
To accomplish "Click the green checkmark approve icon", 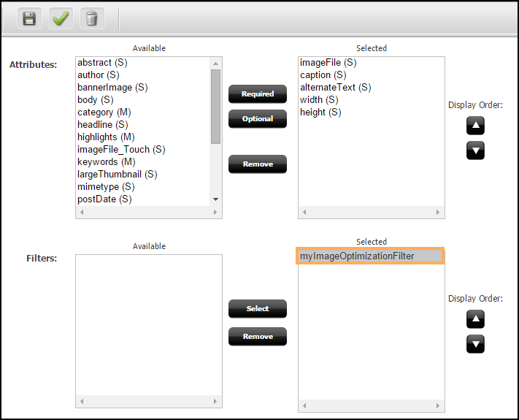I will [x=61, y=18].
